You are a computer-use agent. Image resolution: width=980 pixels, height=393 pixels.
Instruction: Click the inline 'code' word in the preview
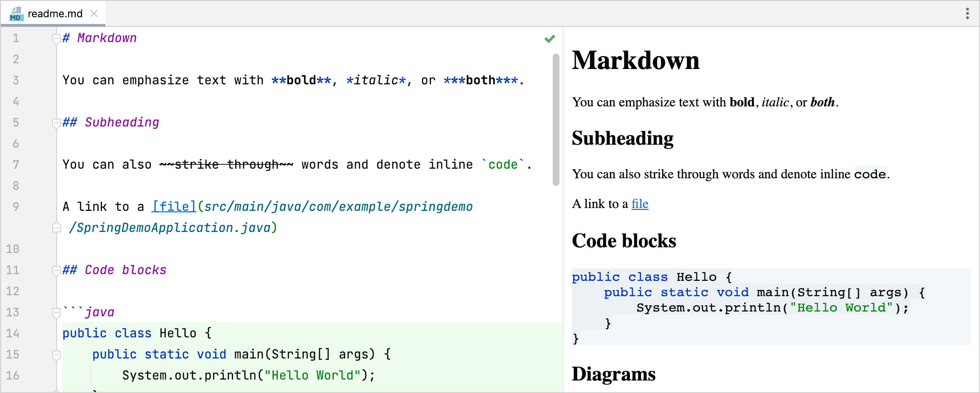pyautogui.click(x=870, y=174)
